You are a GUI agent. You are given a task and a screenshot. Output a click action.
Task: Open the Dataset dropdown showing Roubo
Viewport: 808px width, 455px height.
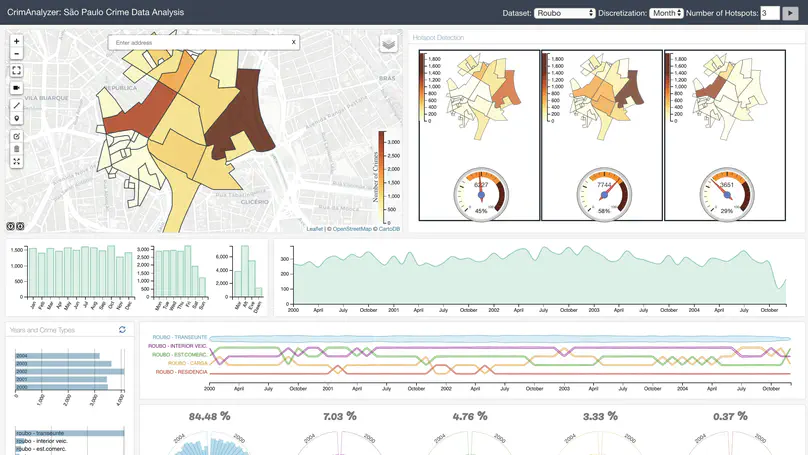pyautogui.click(x=564, y=13)
